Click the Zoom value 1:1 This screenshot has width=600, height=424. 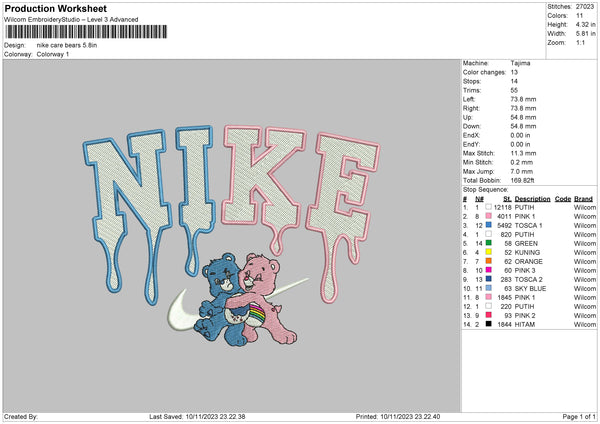pos(580,42)
